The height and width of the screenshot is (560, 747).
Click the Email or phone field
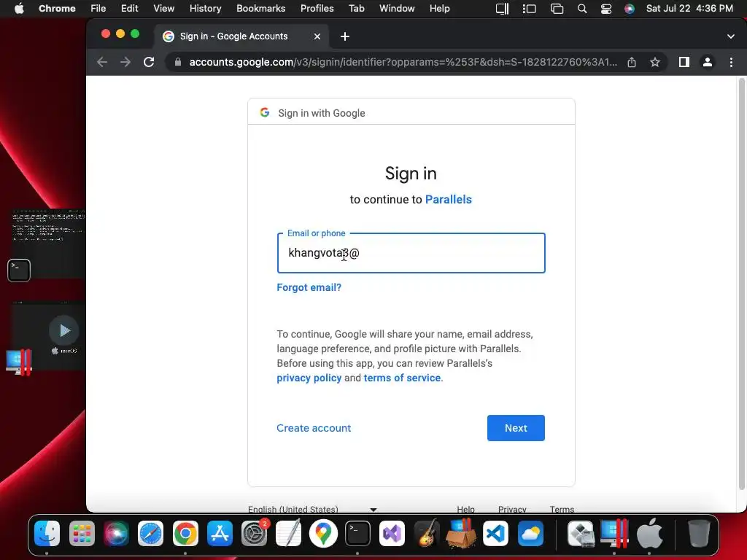click(x=411, y=253)
